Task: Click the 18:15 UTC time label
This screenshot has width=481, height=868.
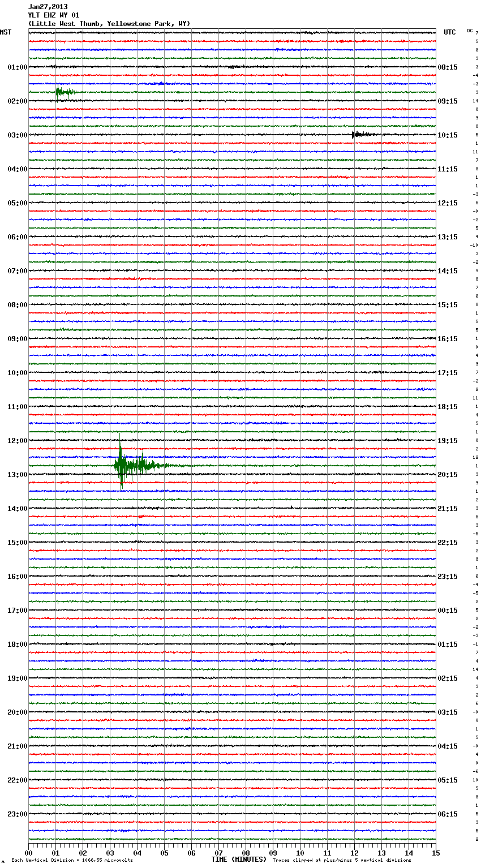Action: 448,407
